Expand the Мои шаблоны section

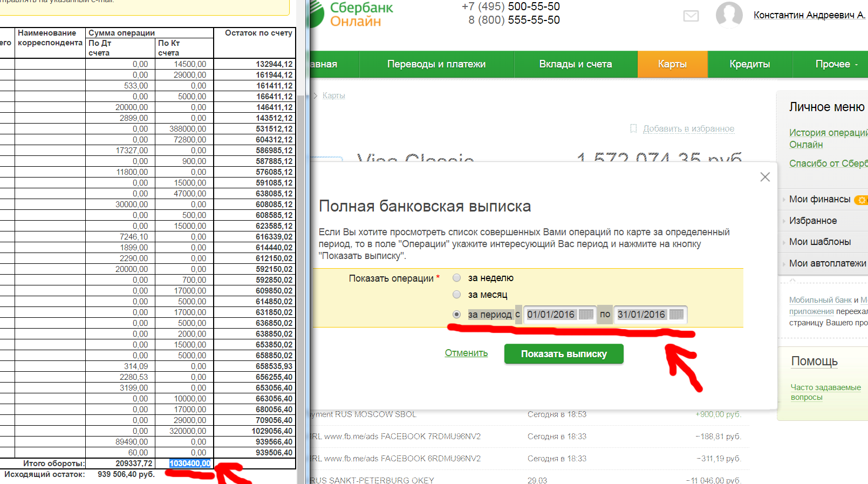819,242
